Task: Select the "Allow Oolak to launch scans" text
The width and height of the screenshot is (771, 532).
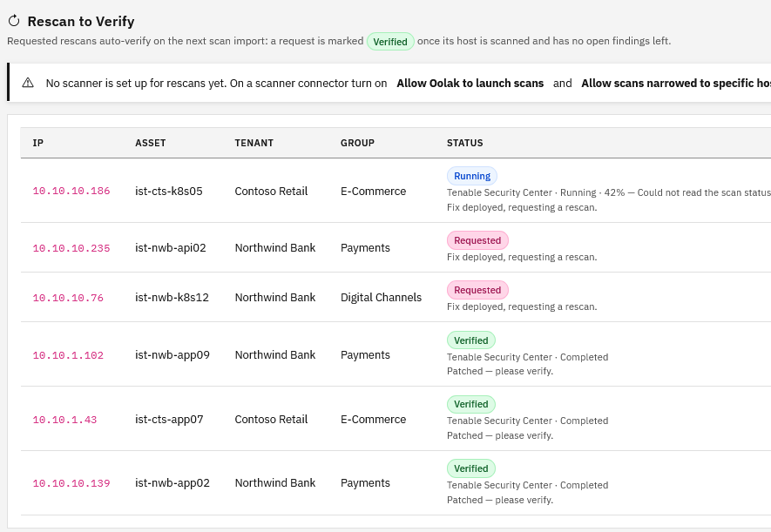Action: tap(470, 83)
